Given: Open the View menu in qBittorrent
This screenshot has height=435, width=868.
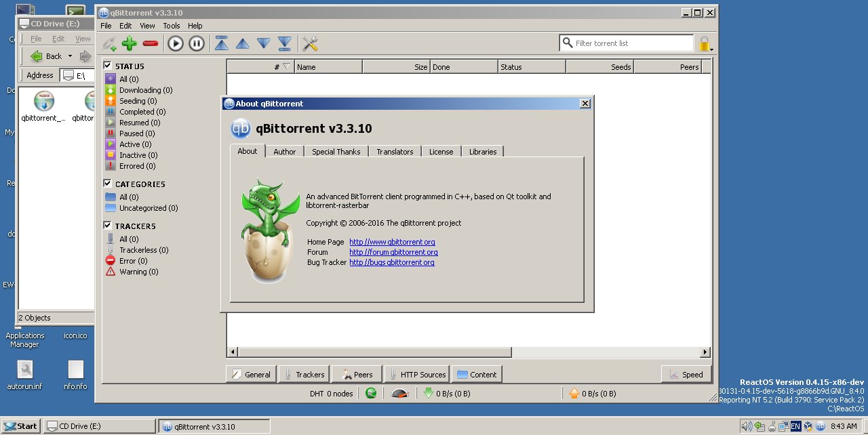Looking at the screenshot, I should [147, 26].
